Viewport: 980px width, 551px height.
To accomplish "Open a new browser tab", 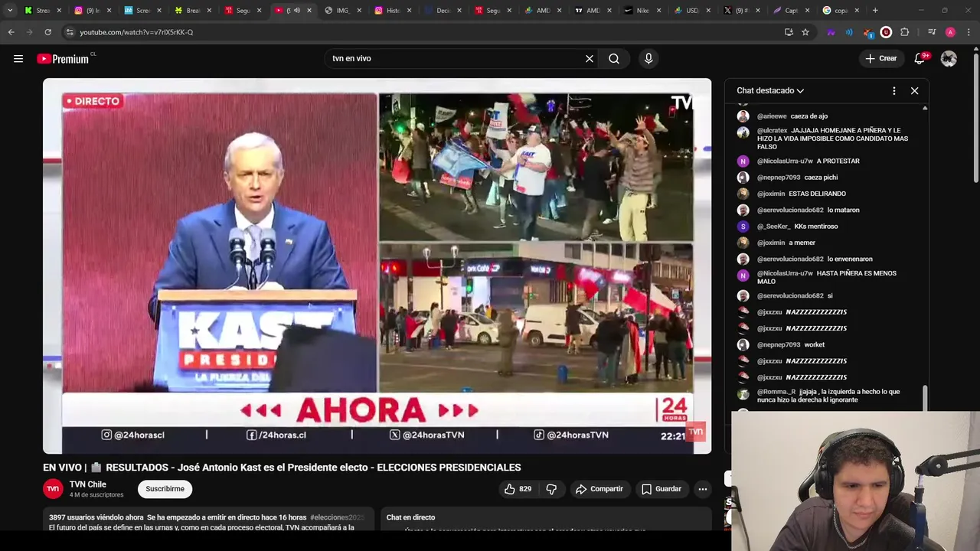I will [875, 11].
